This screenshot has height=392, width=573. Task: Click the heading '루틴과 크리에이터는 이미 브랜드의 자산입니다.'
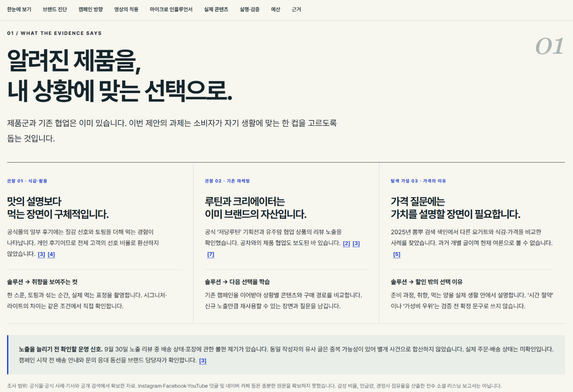256,208
